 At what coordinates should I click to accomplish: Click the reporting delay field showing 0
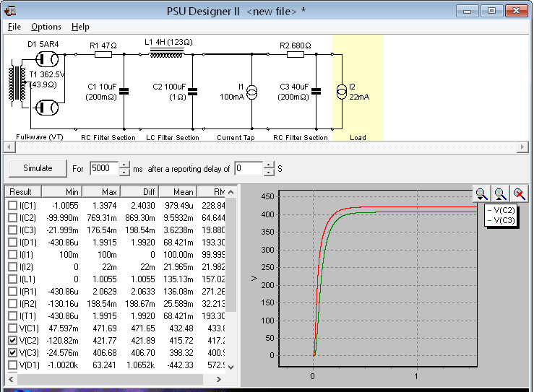[x=249, y=168]
